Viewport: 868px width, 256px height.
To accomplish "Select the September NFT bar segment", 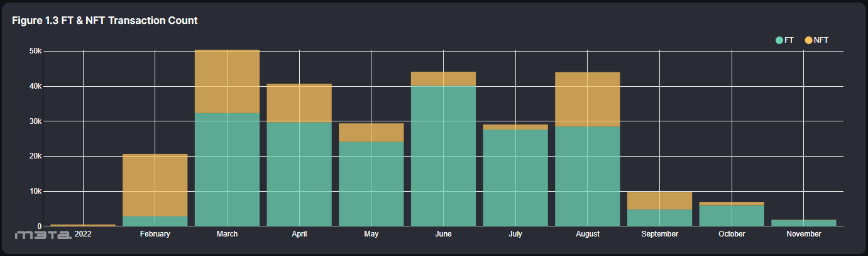I will 659,201.
